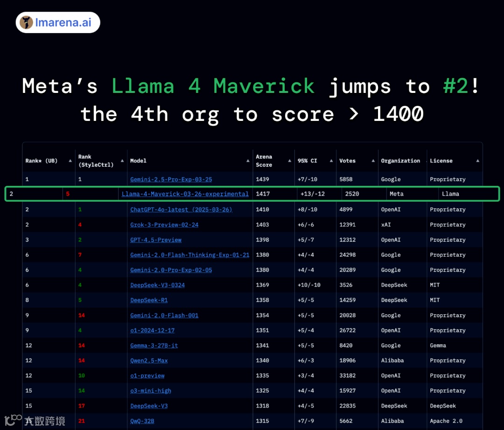Select Votes value 2520
Viewport: 504px width, 430px height.
352,194
